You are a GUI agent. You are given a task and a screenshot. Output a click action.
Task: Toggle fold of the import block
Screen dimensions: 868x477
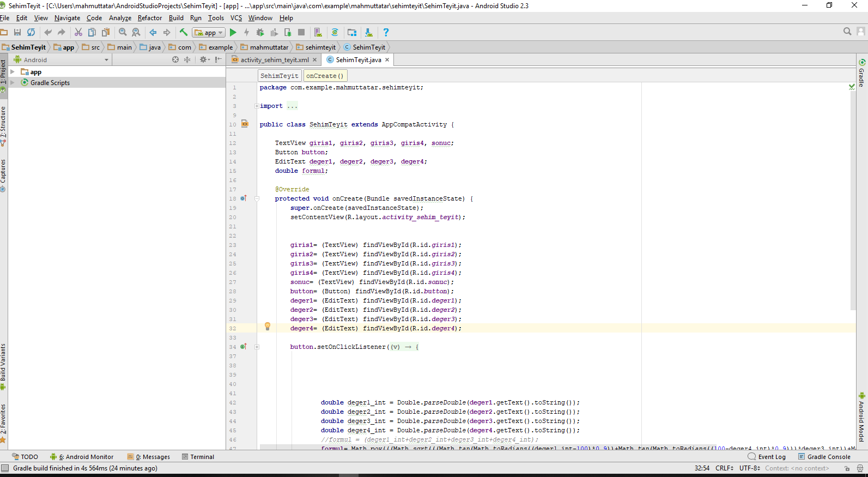(257, 106)
